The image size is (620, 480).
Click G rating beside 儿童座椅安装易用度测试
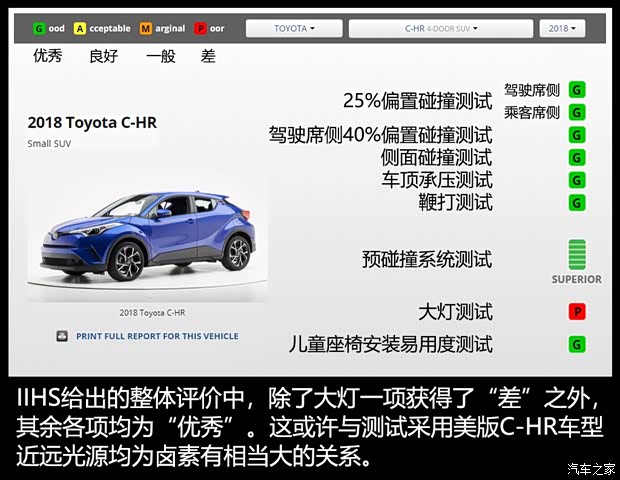[577, 344]
